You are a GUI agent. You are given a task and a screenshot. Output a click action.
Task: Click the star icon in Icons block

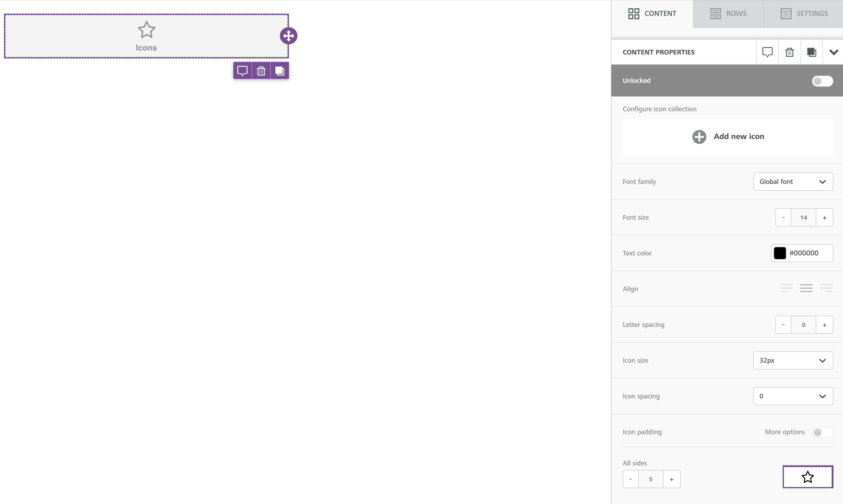pyautogui.click(x=146, y=30)
